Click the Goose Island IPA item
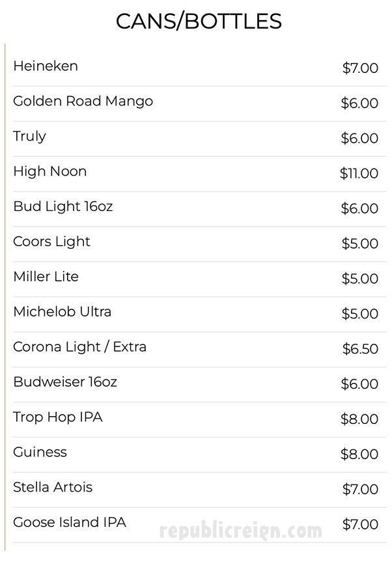Image resolution: width=392 pixels, height=562 pixels. click(70, 523)
